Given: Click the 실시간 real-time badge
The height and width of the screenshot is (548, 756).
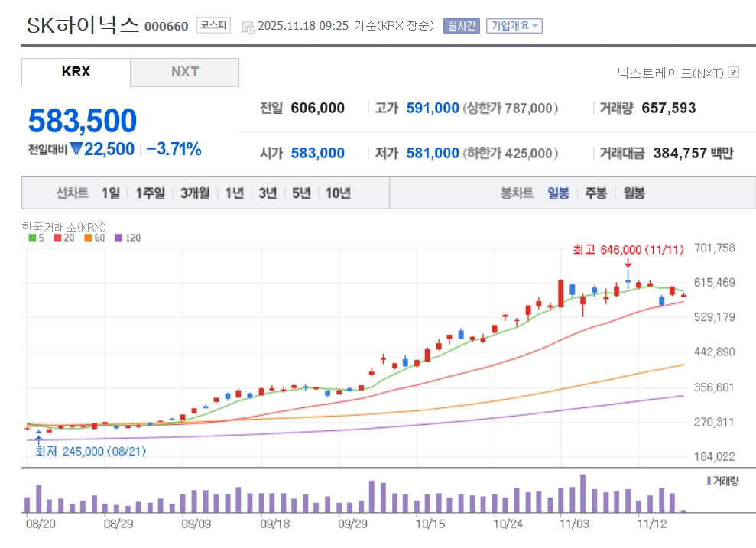Looking at the screenshot, I should (461, 26).
